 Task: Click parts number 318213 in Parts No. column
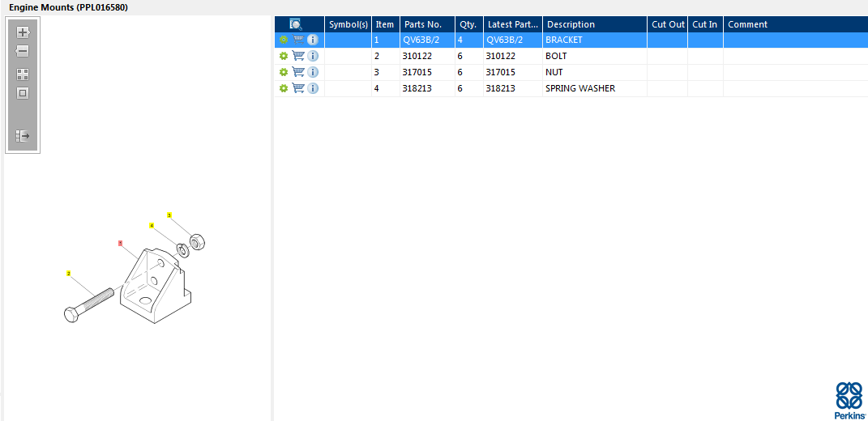click(427, 88)
